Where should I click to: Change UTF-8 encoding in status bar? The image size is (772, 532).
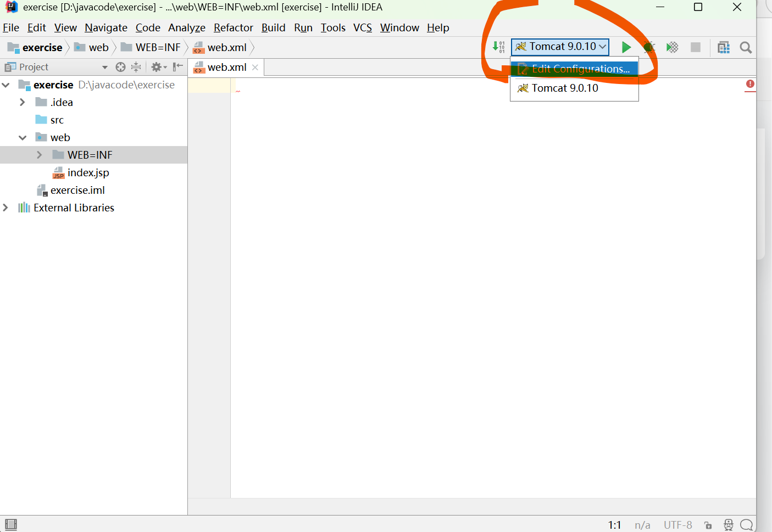[x=677, y=525]
